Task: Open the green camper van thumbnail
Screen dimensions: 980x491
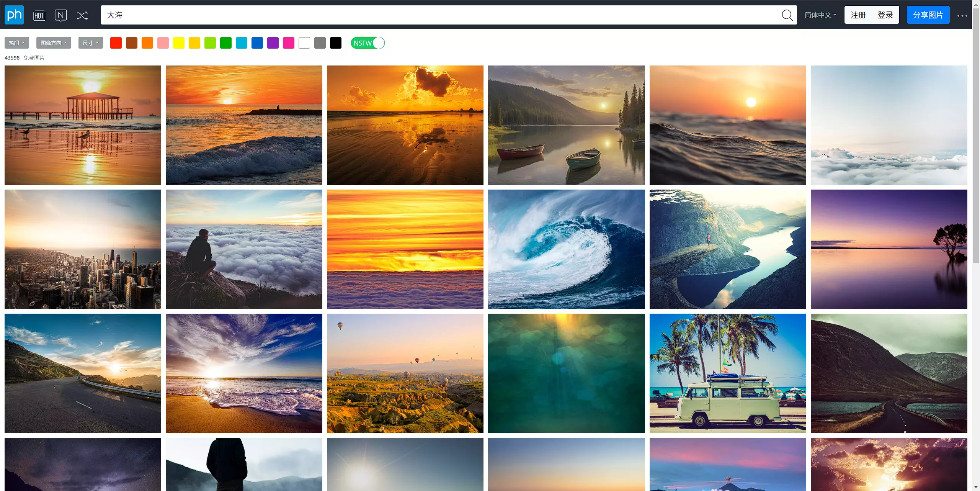Action: click(x=727, y=373)
